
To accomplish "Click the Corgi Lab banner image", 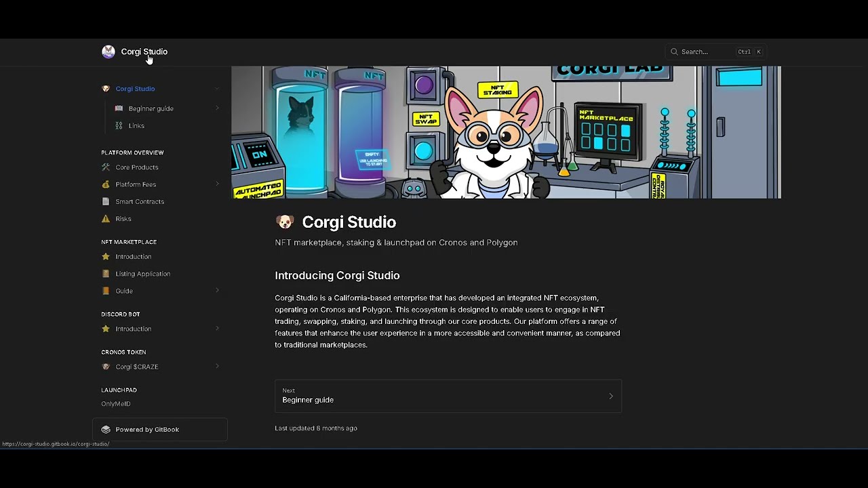I will point(506,132).
